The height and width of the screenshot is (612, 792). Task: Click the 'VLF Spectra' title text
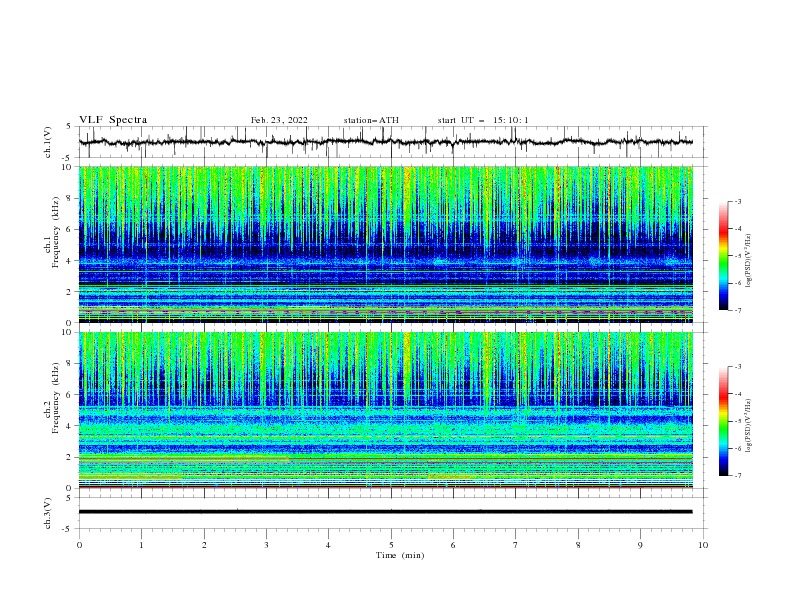pos(113,120)
